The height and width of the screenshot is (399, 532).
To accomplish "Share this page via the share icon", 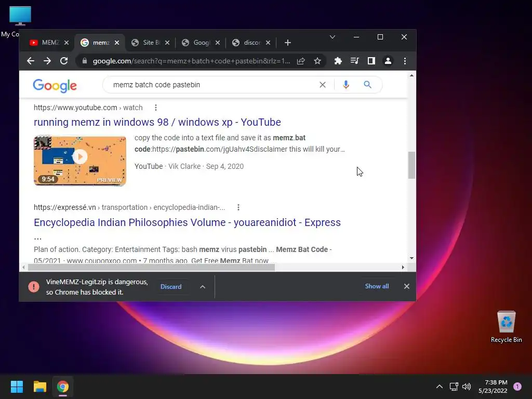I will click(301, 61).
